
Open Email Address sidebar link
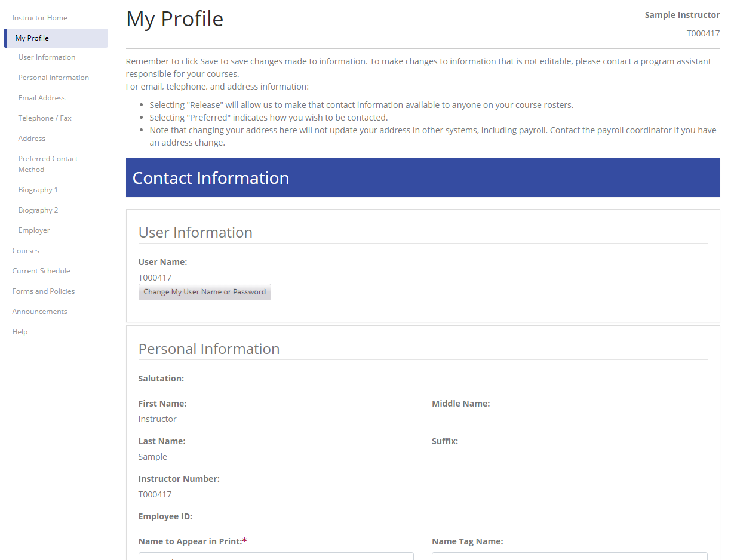tap(42, 98)
